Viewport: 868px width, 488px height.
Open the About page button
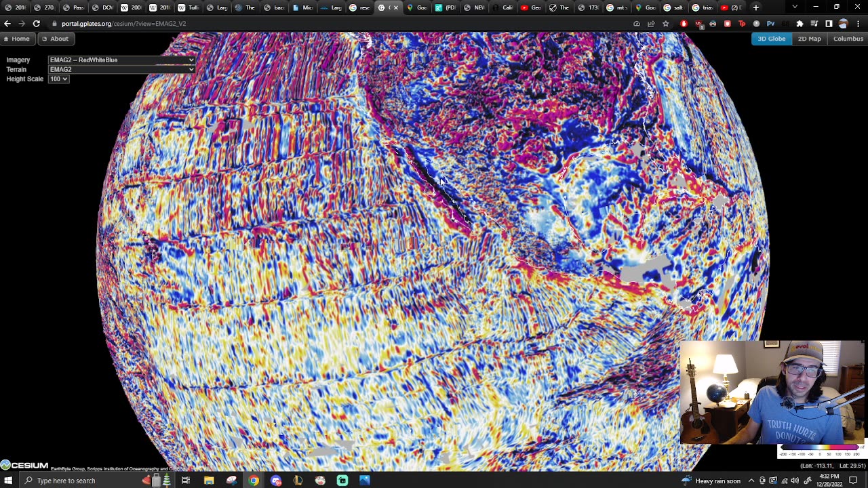55,39
